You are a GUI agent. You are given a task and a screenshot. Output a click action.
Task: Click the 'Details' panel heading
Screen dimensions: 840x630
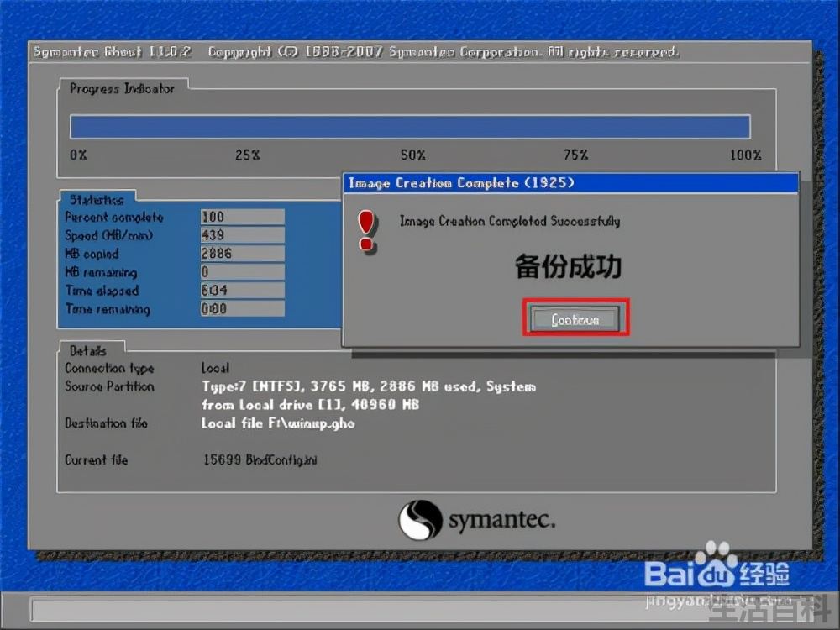coord(88,351)
